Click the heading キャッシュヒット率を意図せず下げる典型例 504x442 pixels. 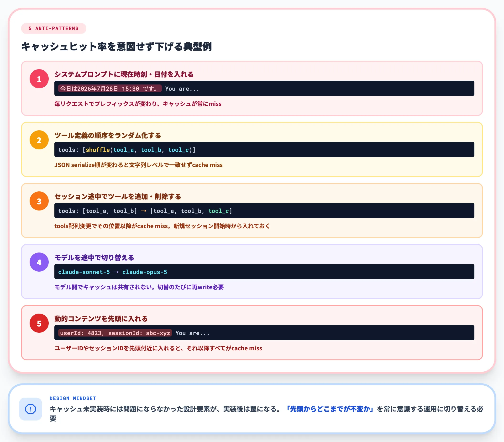(x=116, y=47)
